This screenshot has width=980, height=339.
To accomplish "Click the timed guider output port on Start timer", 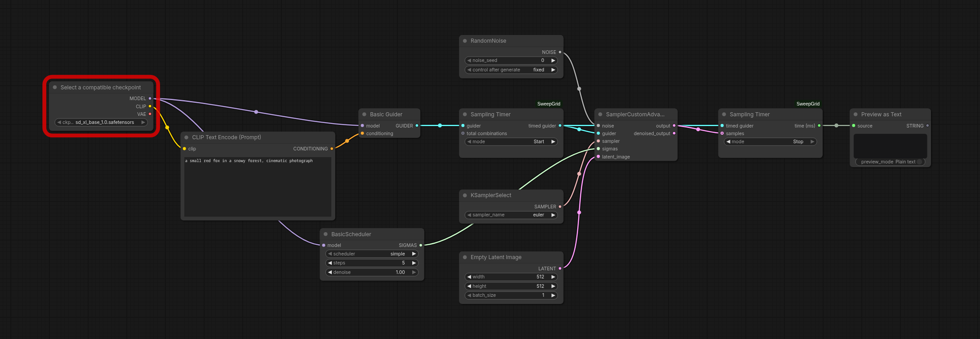I will [x=560, y=126].
